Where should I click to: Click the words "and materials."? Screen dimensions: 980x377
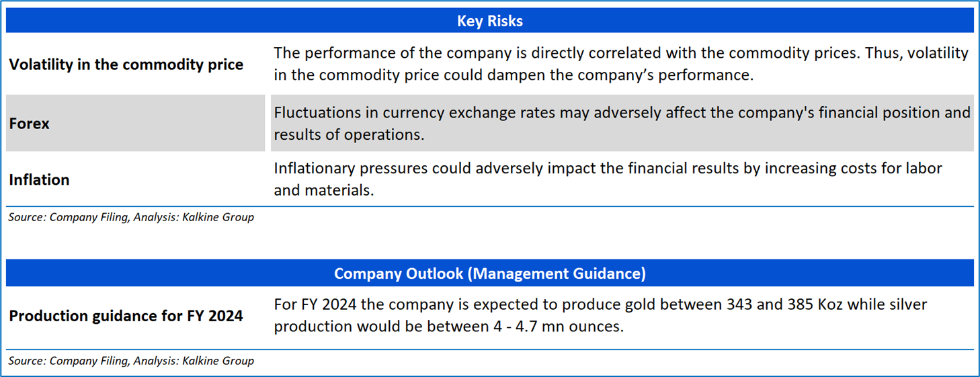pos(323,190)
